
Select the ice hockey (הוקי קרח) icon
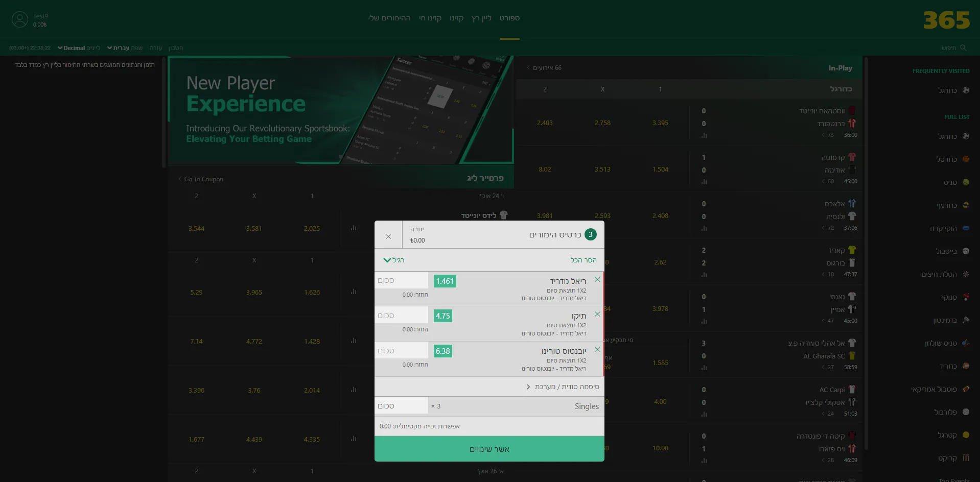[966, 228]
